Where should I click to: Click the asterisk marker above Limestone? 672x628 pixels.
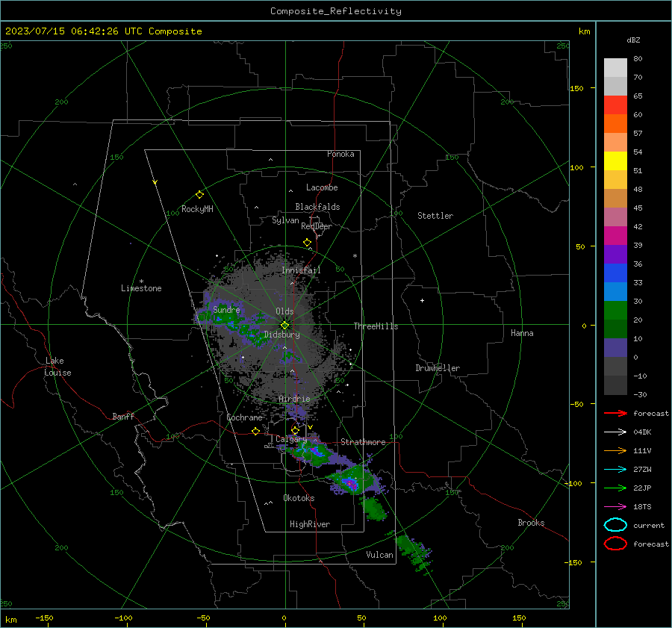141,282
